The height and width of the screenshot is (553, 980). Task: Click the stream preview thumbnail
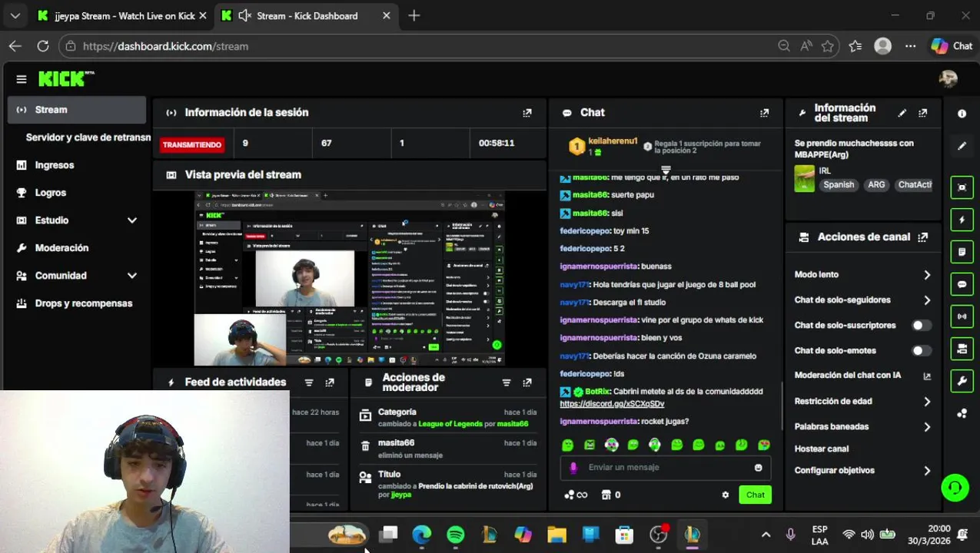(x=350, y=279)
